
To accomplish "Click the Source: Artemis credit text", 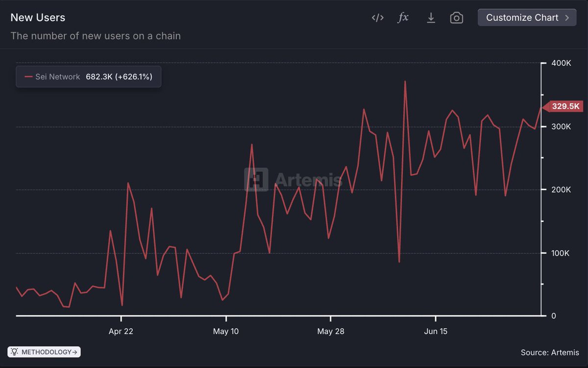I will click(x=550, y=352).
